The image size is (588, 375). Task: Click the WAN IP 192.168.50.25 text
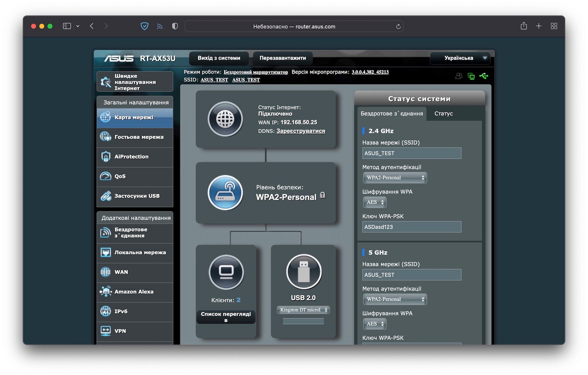[x=299, y=122]
